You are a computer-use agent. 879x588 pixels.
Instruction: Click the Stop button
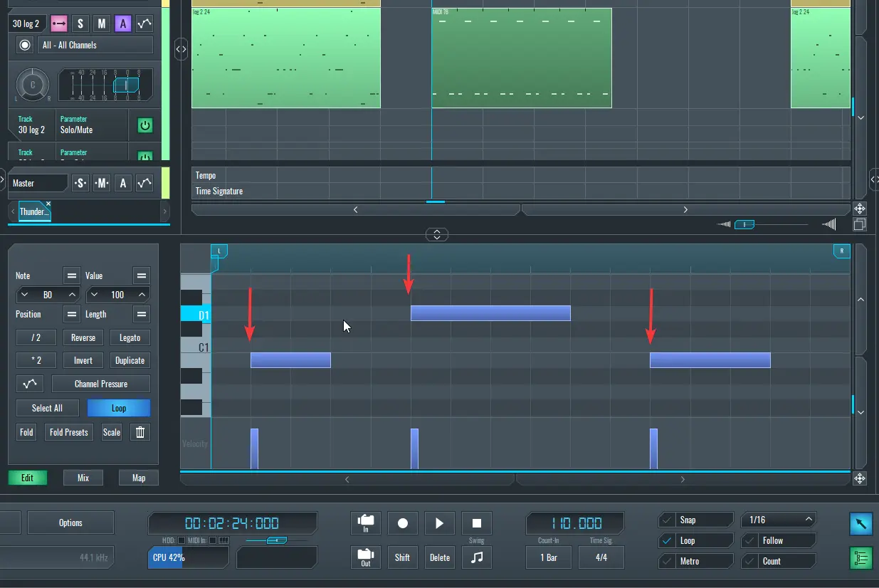477,523
